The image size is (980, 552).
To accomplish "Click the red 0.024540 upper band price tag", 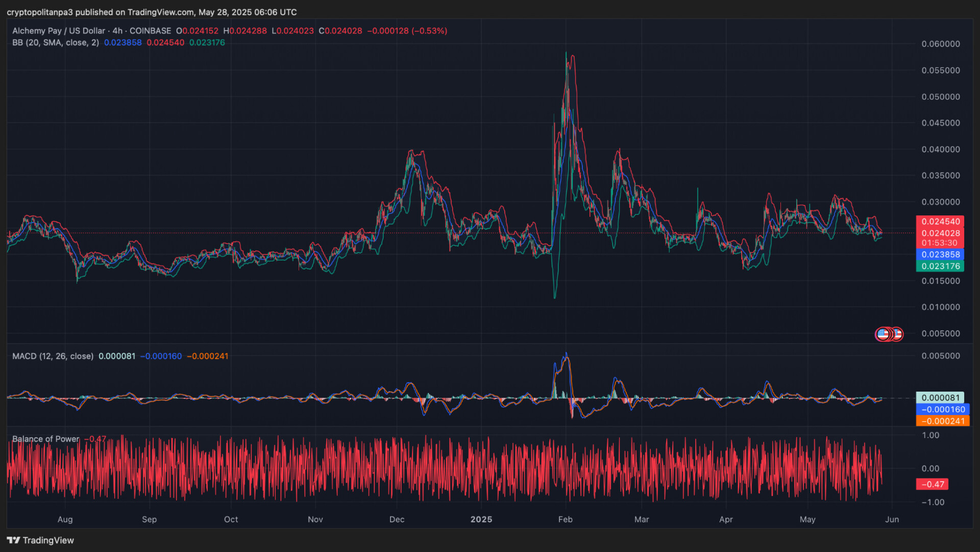I will pyautogui.click(x=940, y=222).
